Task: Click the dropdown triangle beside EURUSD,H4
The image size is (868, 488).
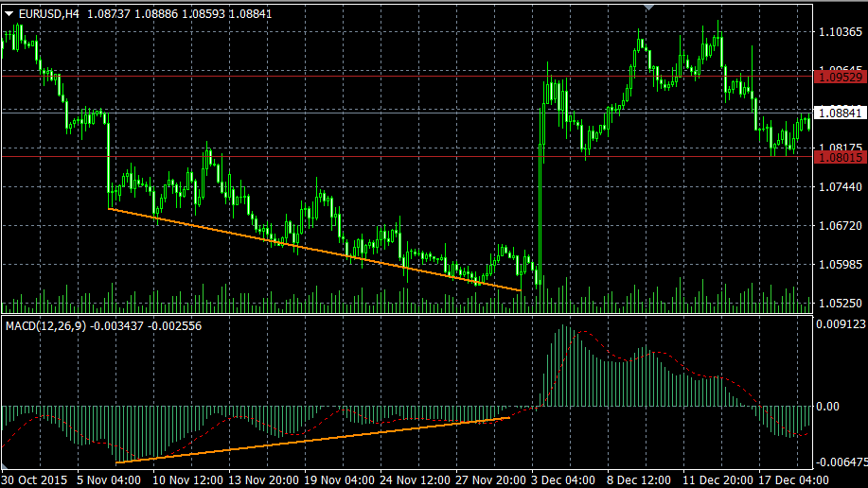Action: 9,14
